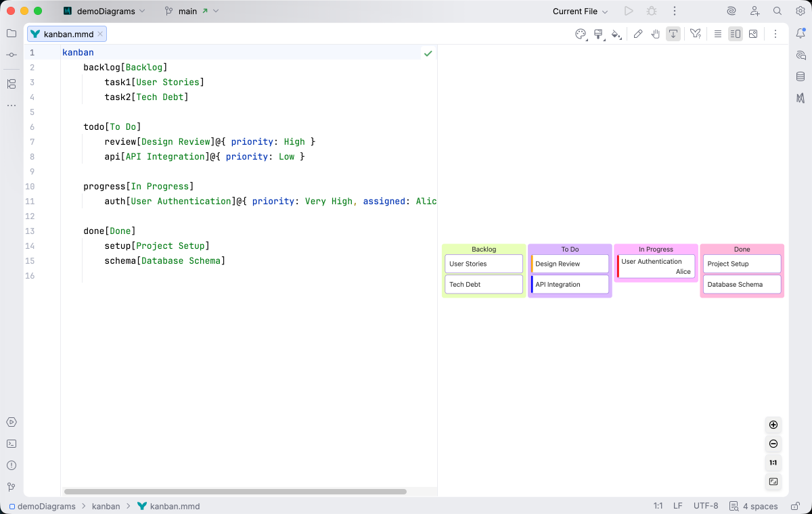The height and width of the screenshot is (514, 812).
Task: Click the kanban folder breadcrumb
Action: point(106,506)
